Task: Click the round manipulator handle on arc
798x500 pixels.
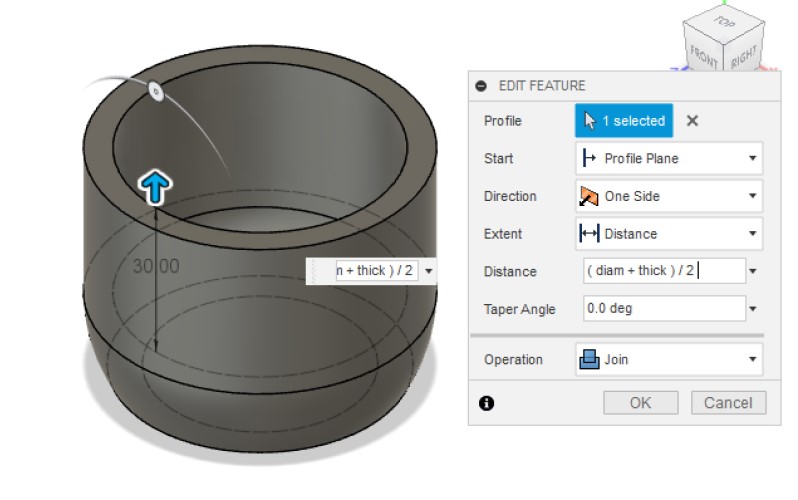Action: pos(155,91)
